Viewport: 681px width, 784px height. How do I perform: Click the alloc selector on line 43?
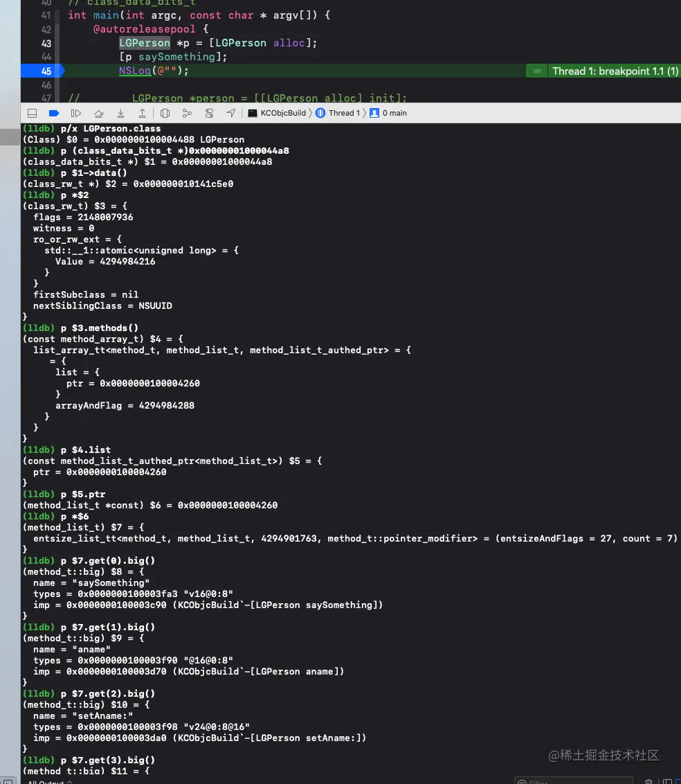click(x=289, y=43)
